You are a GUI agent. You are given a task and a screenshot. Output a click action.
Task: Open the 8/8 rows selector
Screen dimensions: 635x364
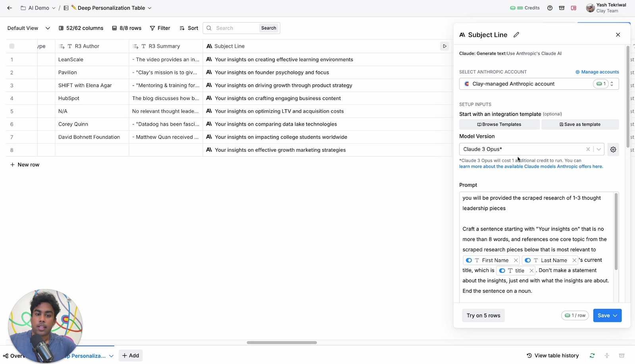(127, 28)
